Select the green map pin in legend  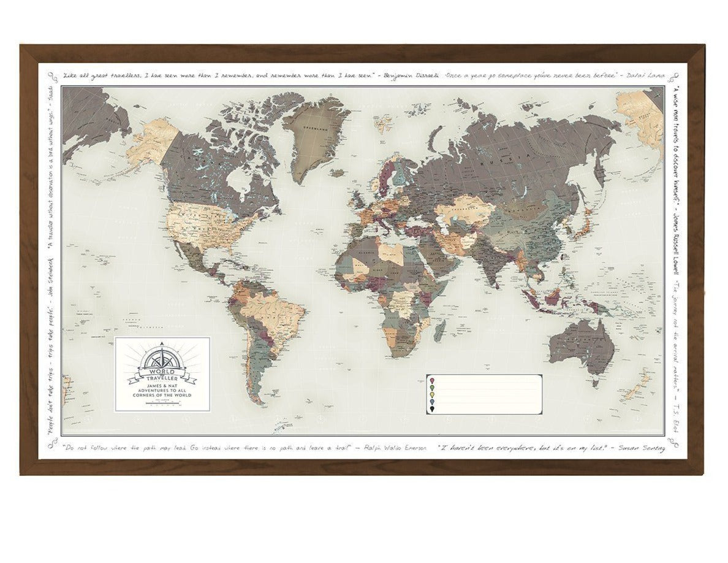(431, 387)
